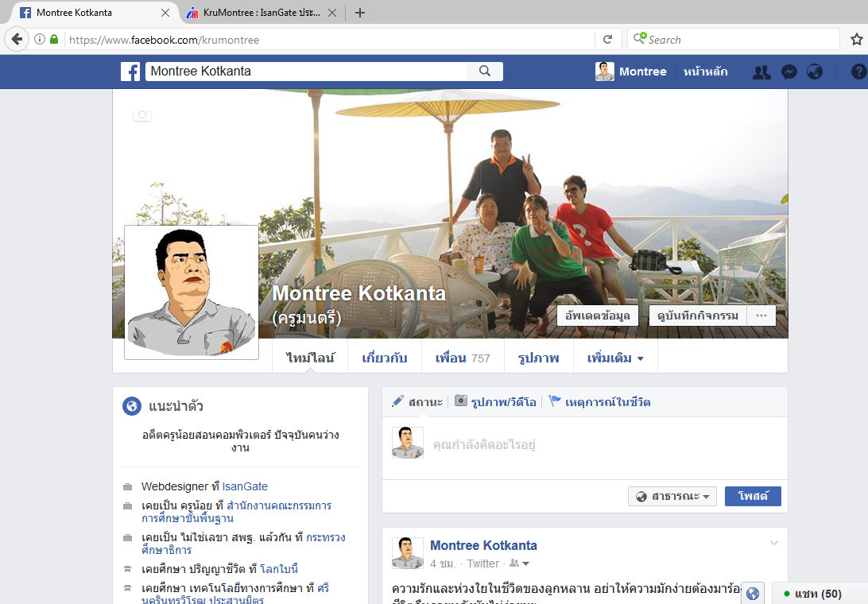Click the page reload icon
The width and height of the screenshot is (868, 604).
[608, 39]
